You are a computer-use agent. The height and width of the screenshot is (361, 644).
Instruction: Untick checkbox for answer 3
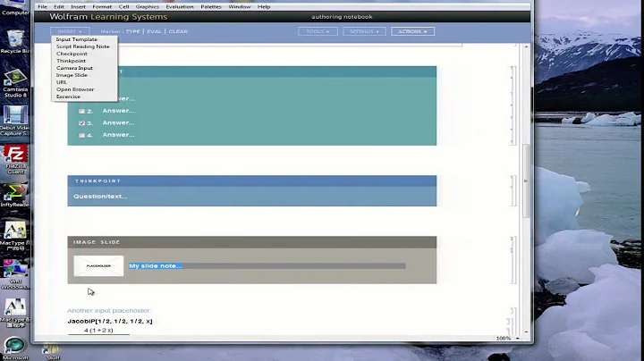tap(81, 123)
